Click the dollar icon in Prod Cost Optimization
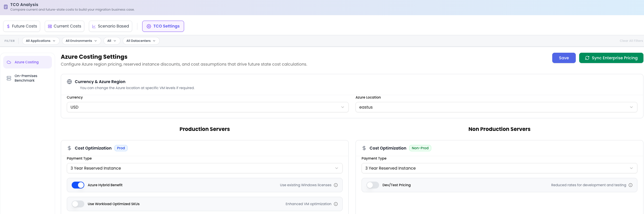This screenshot has height=214, width=644. [x=69, y=148]
